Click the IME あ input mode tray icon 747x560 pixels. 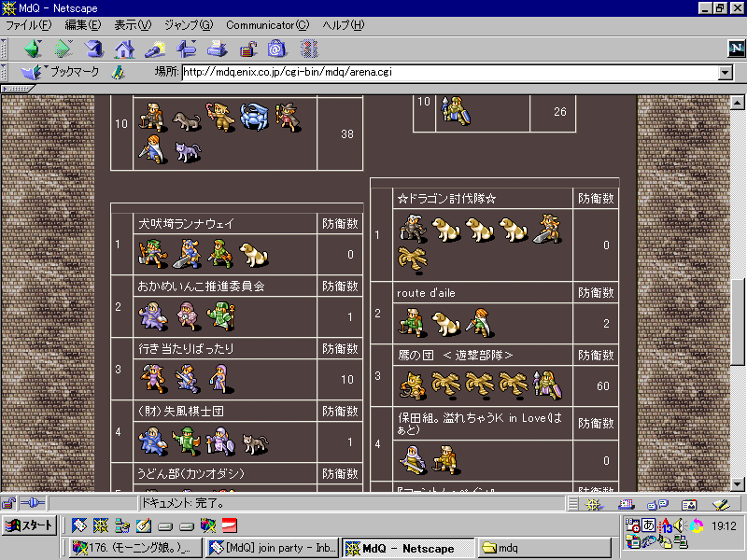(x=648, y=525)
